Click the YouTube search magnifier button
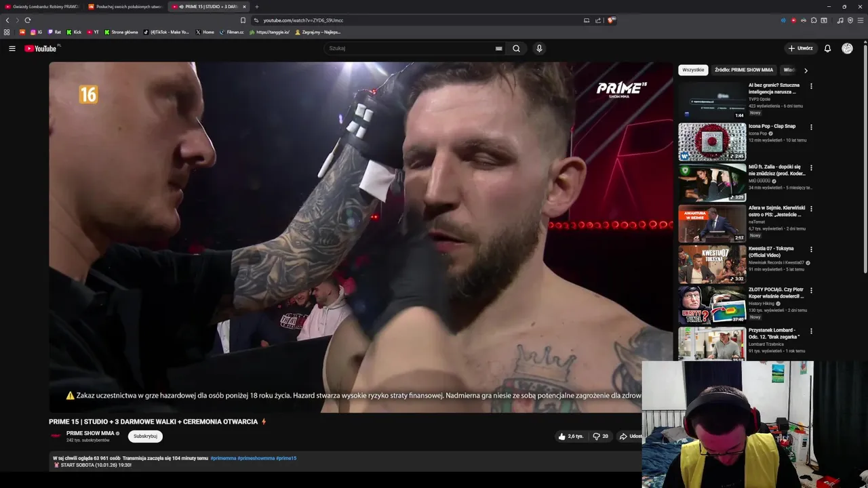The width and height of the screenshot is (868, 488). pyautogui.click(x=516, y=48)
